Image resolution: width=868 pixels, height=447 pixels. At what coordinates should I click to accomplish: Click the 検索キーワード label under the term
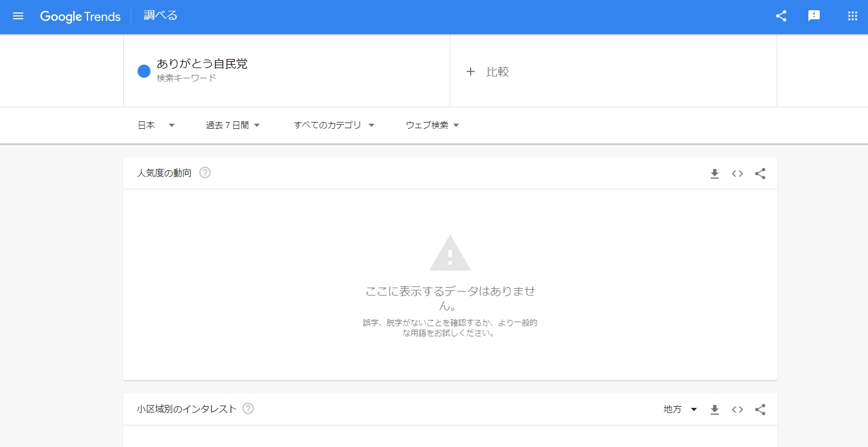187,78
